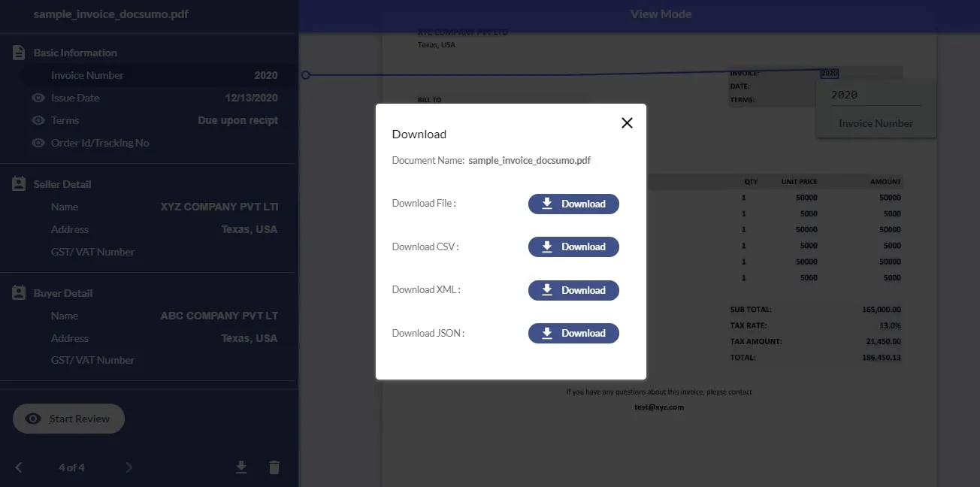Select the View Mode tab

pos(661,14)
